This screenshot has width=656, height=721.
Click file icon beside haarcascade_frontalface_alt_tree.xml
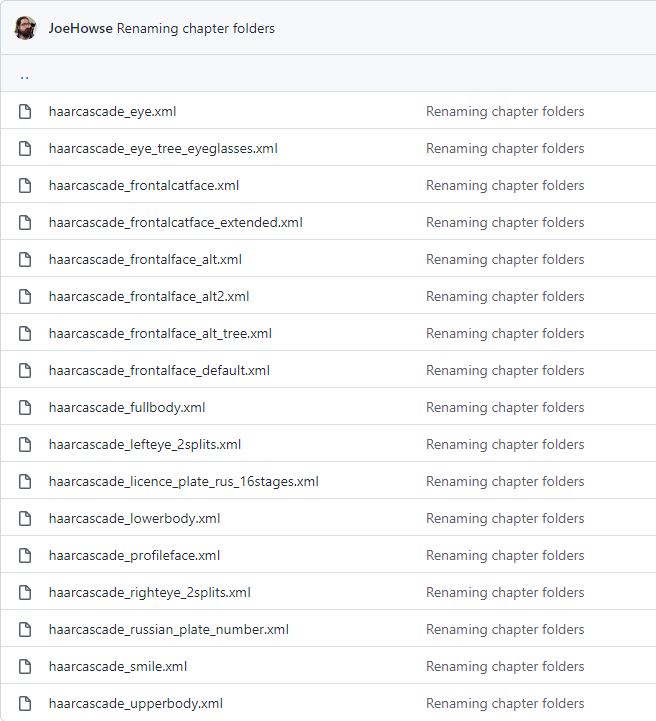pos(25,333)
